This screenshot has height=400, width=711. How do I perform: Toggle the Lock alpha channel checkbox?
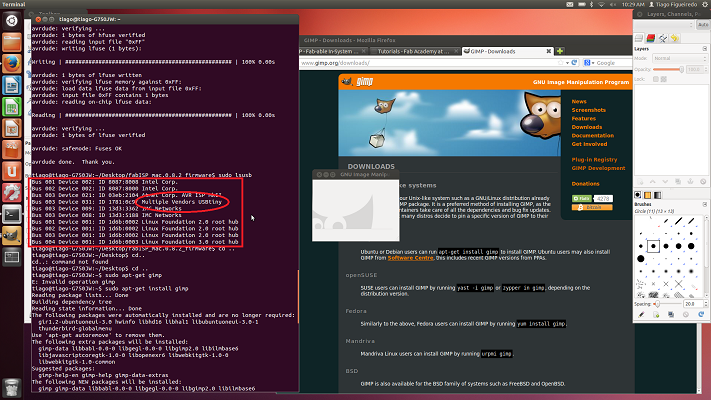click(664, 79)
